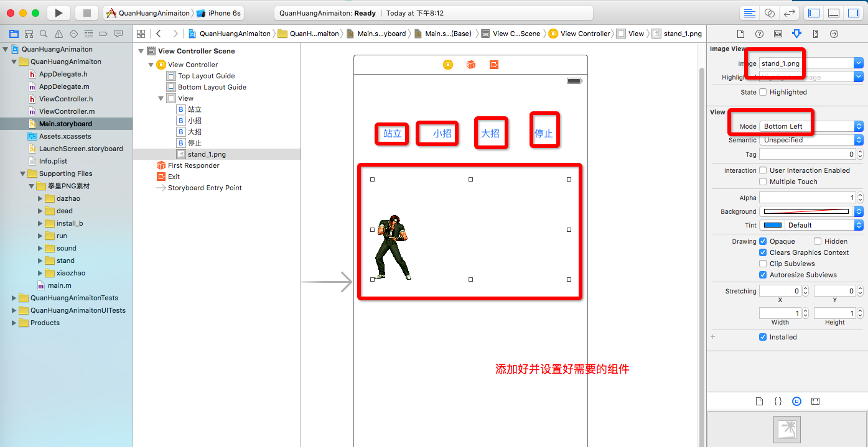Click the 站立 button on the canvas
The width and height of the screenshot is (868, 447).
point(393,134)
